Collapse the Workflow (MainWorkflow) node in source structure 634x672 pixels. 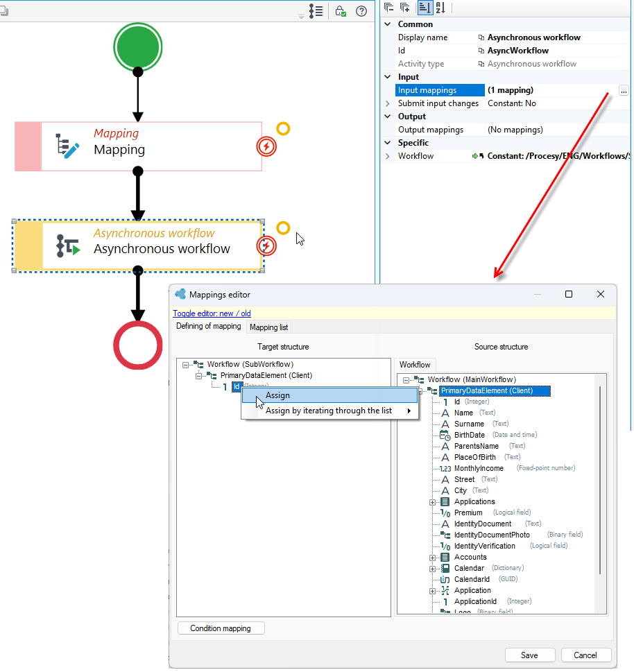coord(406,380)
